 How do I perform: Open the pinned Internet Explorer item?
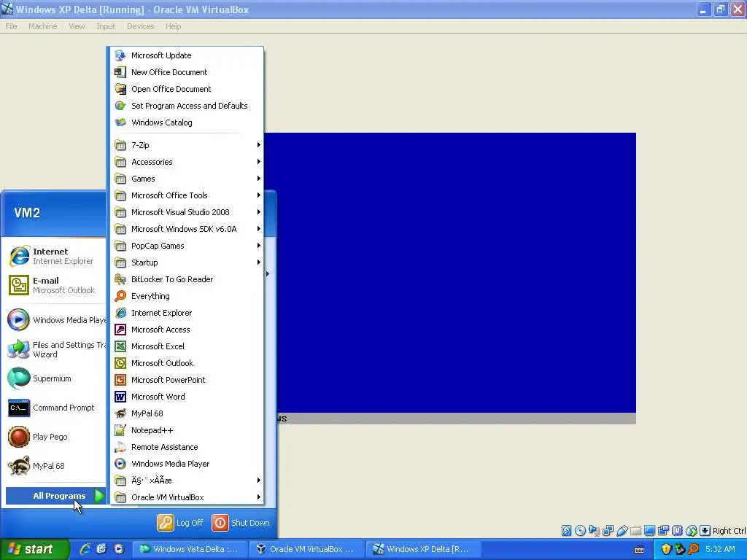[55, 256]
